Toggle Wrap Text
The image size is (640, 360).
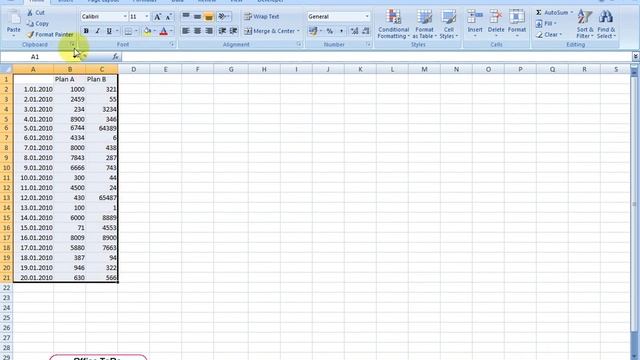click(262, 17)
